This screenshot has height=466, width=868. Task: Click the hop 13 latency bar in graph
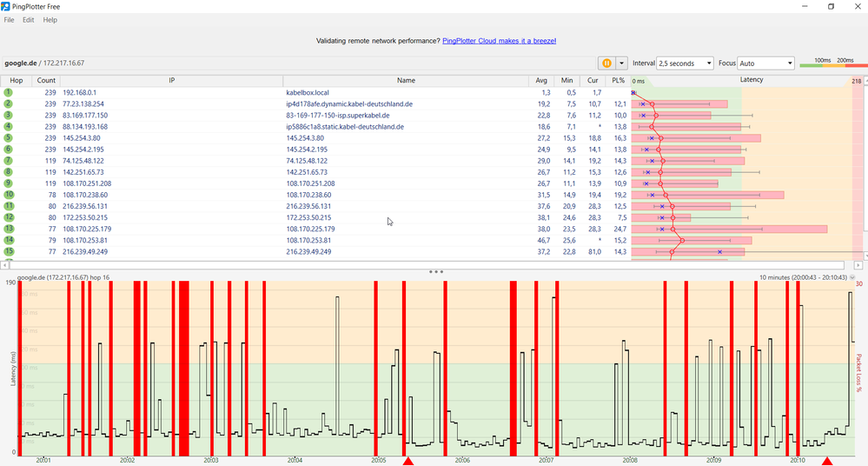pos(729,229)
